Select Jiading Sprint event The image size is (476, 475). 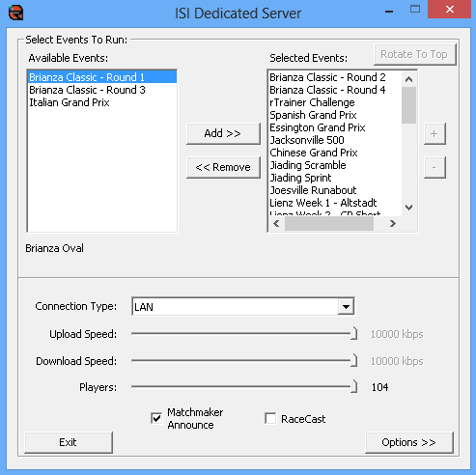click(x=335, y=178)
